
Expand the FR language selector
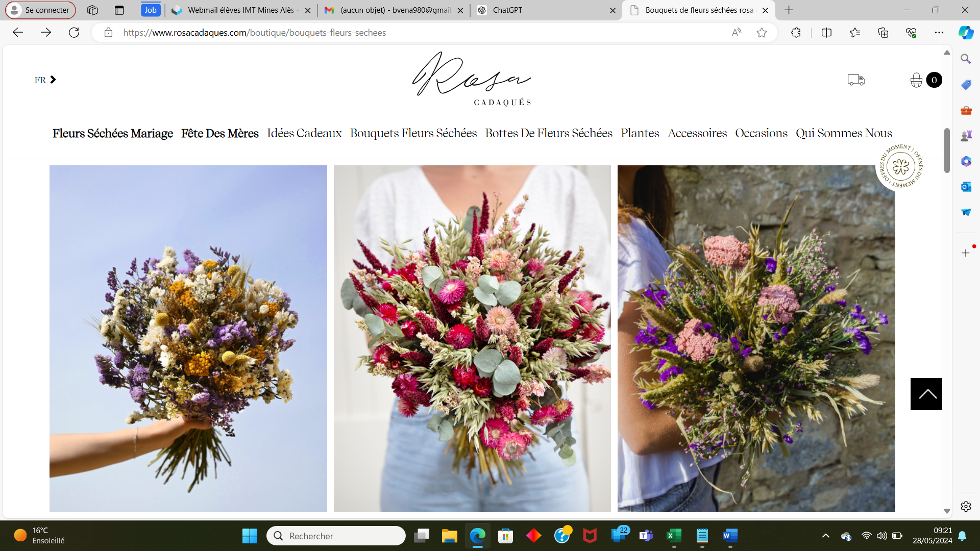point(45,80)
